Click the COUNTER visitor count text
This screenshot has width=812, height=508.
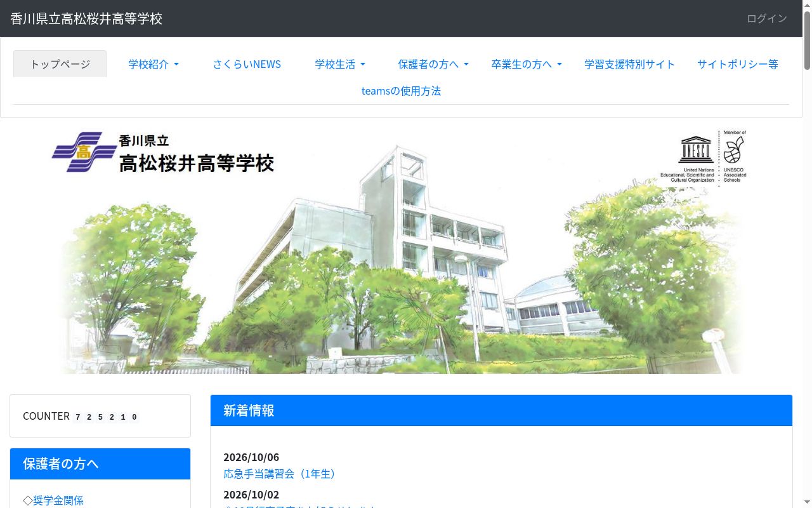coord(81,417)
